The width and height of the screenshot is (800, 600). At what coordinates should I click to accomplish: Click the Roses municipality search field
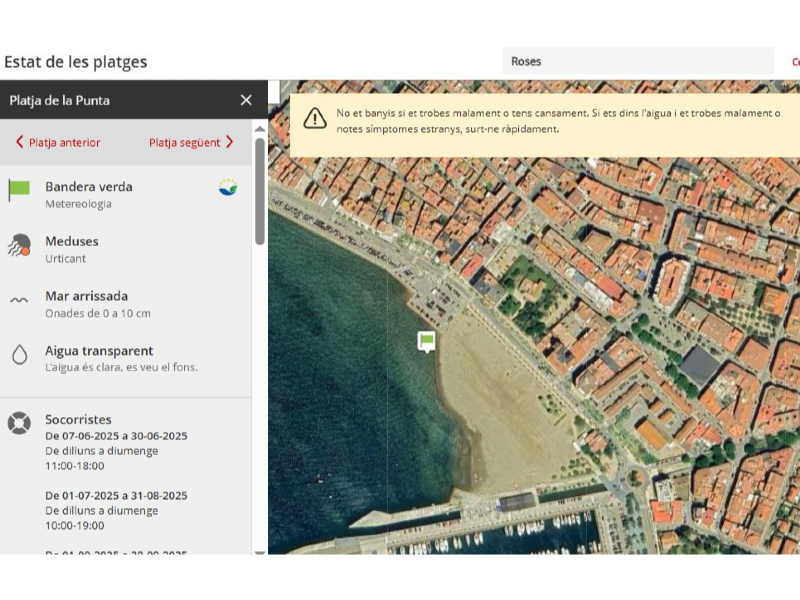637,61
